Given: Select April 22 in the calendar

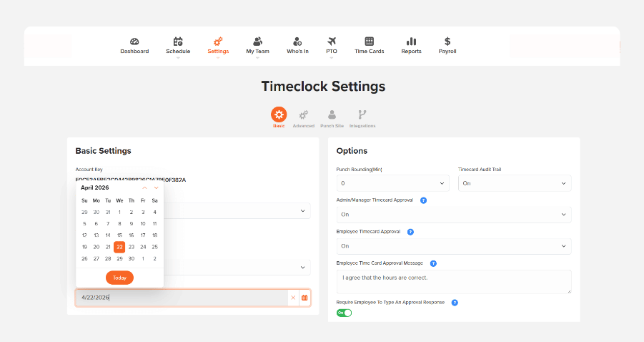Looking at the screenshot, I should (119, 247).
